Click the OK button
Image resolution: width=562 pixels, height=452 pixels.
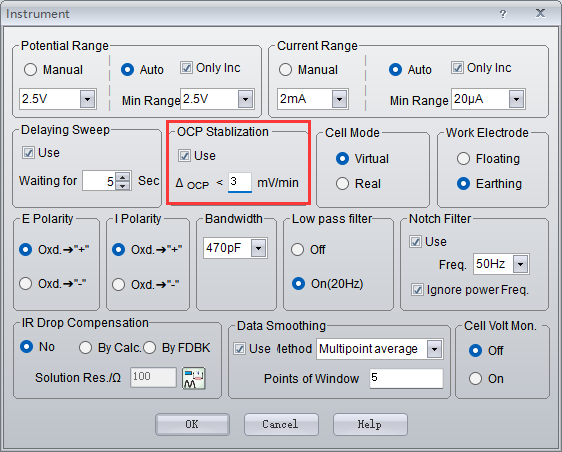tap(192, 424)
